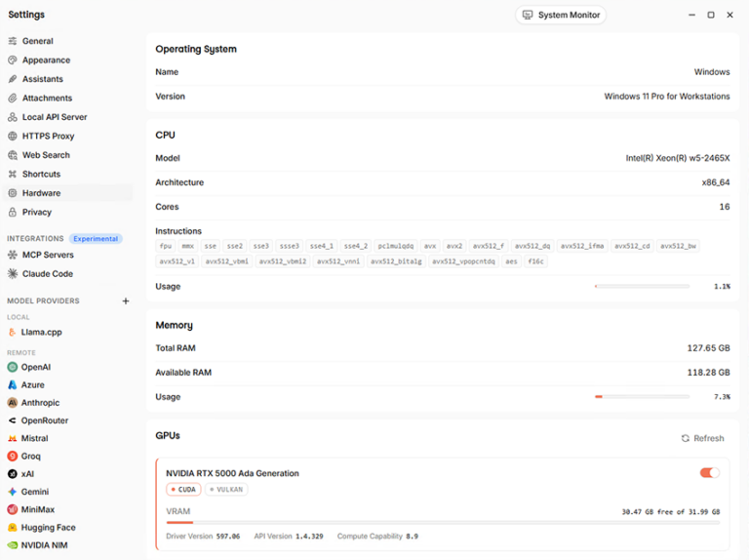This screenshot has height=560, width=749.
Task: Open the Attachments paperclip icon
Action: pos(13,98)
